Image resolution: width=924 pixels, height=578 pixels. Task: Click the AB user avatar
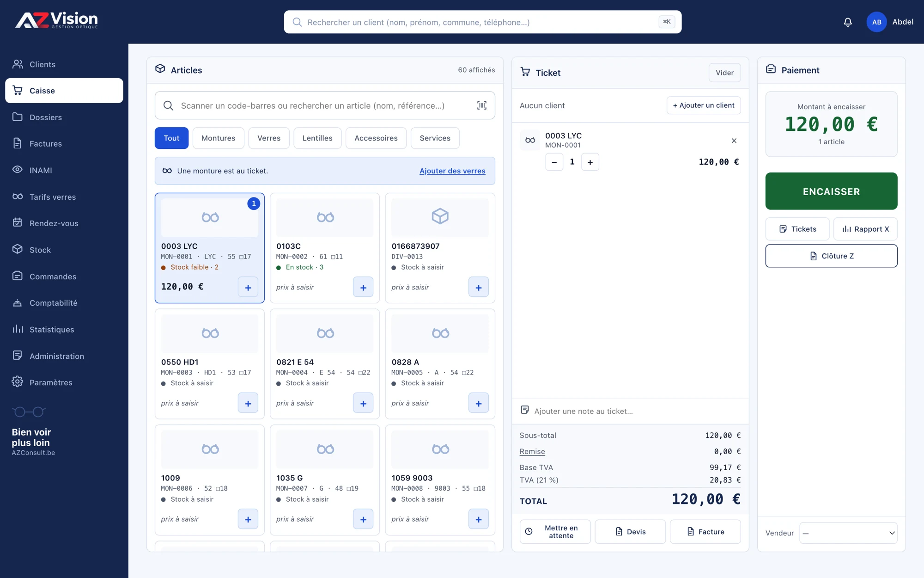[876, 22]
